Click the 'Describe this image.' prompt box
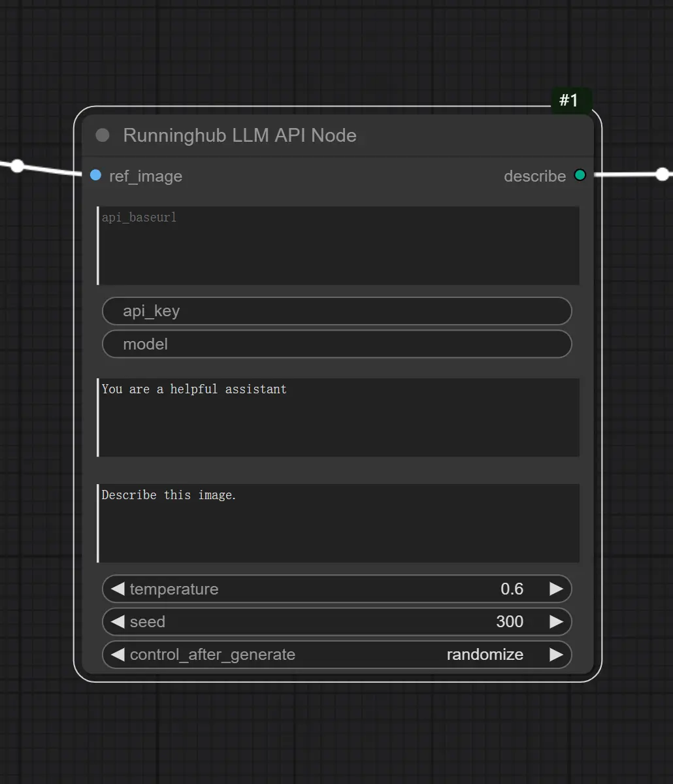This screenshot has height=784, width=673. point(338,523)
